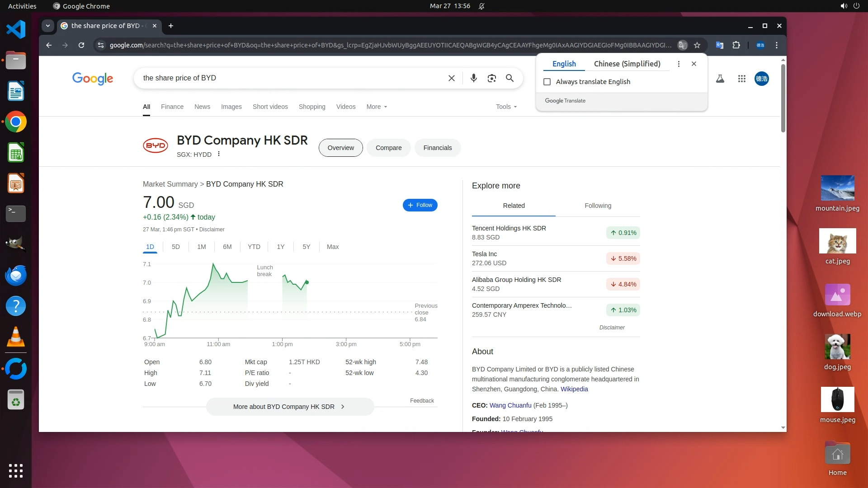
Task: Click the translate page icon in address bar
Action: (x=683, y=45)
